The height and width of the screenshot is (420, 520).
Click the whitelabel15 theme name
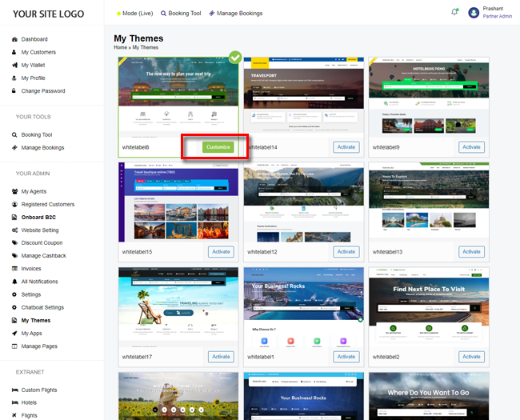click(137, 252)
